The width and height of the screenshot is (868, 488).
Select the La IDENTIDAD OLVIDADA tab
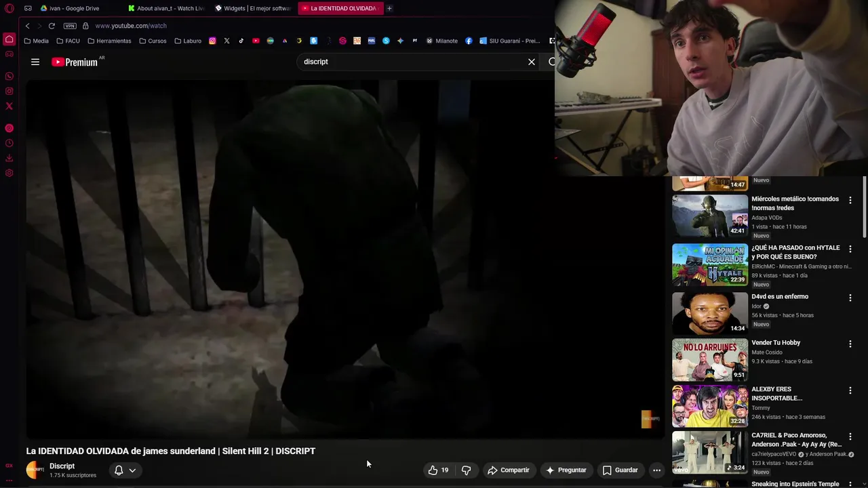[x=340, y=8]
